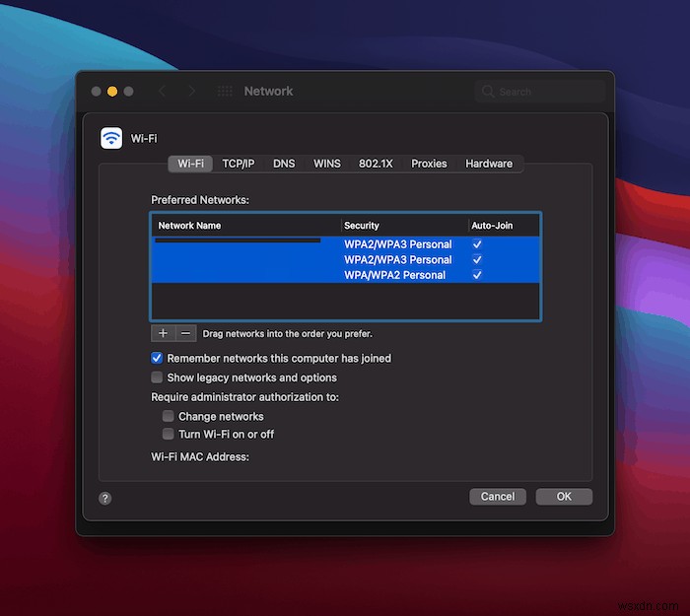Select the second WPA2/WPA3 Personal row
The width and height of the screenshot is (690, 616).
click(345, 259)
